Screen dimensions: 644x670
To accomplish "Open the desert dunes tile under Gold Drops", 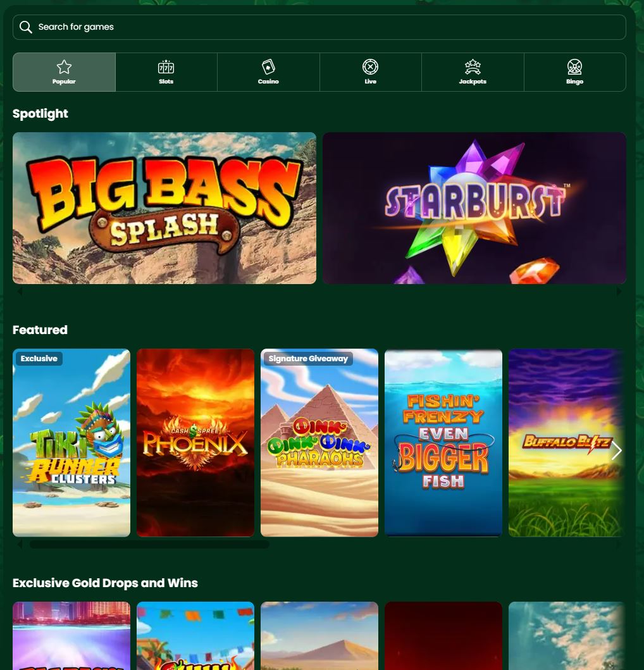I will [319, 636].
